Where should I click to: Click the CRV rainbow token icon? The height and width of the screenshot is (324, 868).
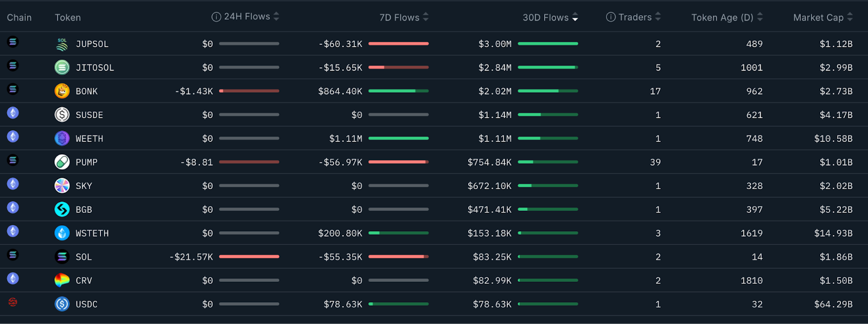[x=62, y=281]
